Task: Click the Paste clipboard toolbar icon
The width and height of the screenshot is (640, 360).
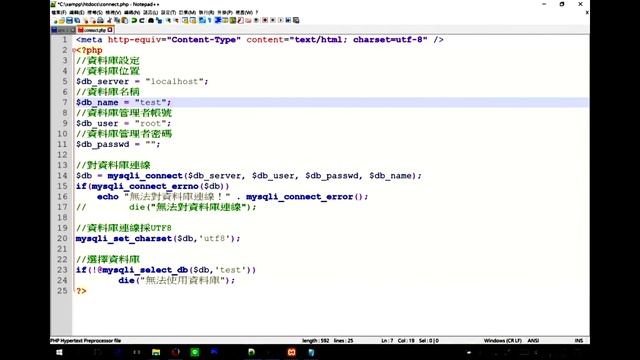Action: click(x=125, y=20)
